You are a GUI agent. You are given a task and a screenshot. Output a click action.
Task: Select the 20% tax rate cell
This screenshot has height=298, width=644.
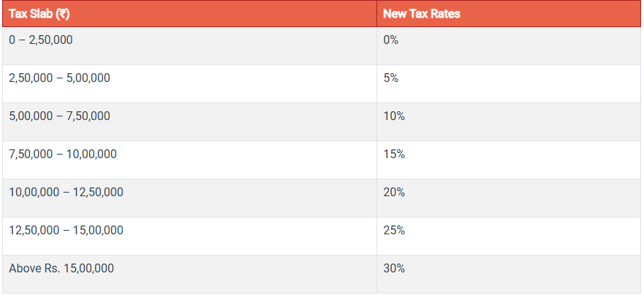coord(393,192)
